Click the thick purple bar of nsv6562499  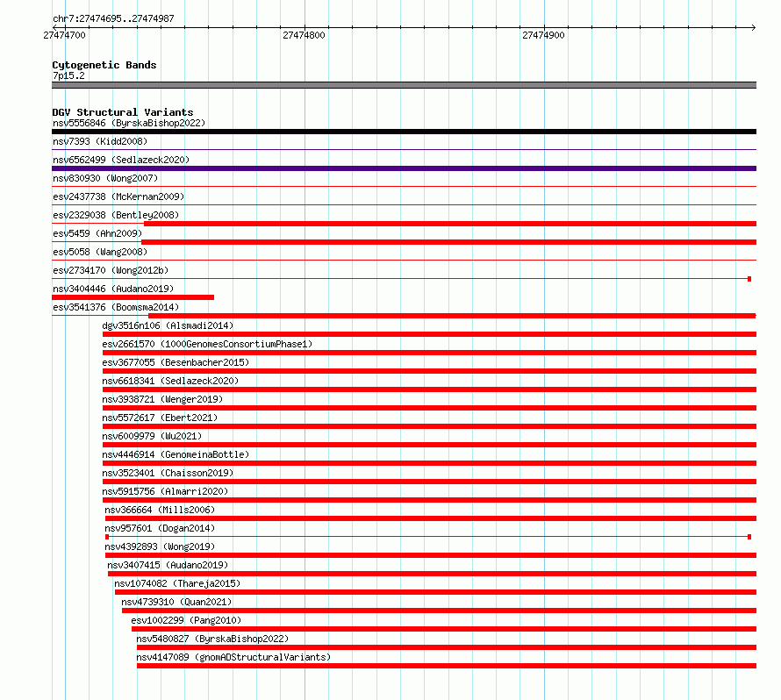404,168
